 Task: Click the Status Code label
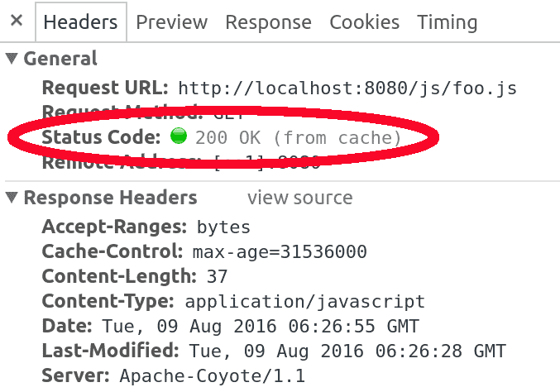pyautogui.click(x=101, y=136)
